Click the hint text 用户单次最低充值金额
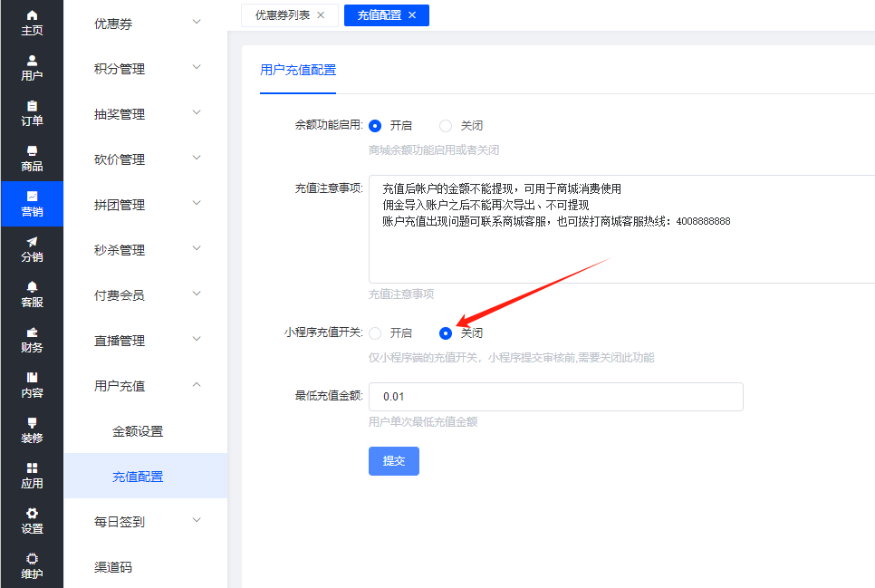 tap(423, 421)
